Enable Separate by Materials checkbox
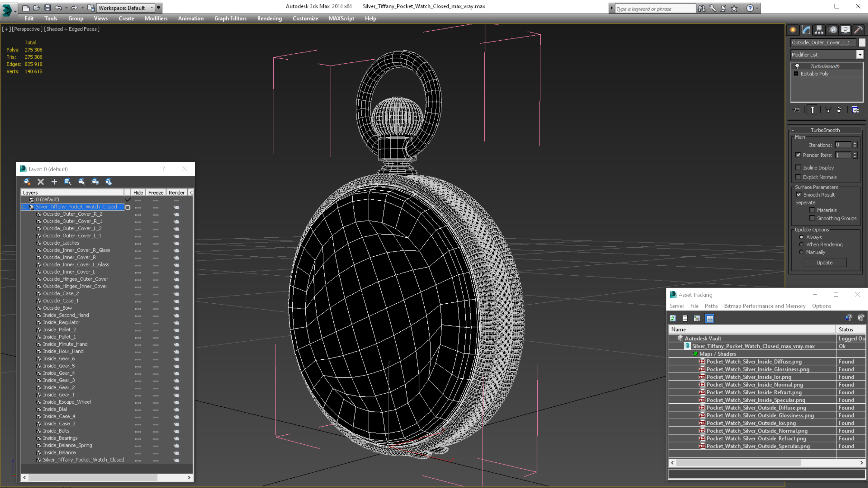 [x=812, y=210]
